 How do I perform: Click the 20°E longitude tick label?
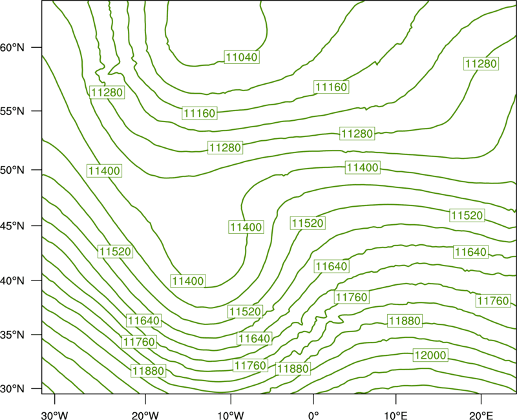[481, 415]
